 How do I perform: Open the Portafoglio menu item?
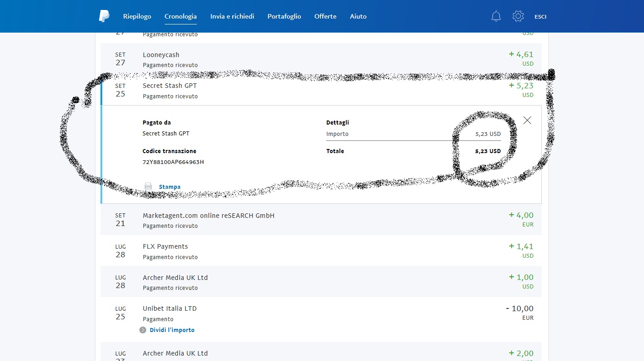pos(284,16)
